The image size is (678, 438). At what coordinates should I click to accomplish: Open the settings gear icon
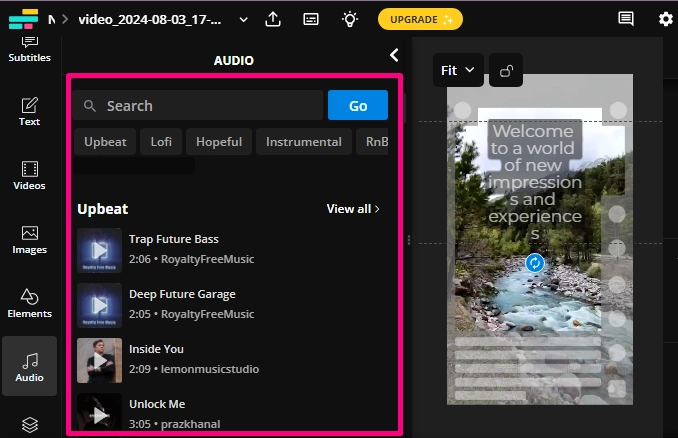pos(666,19)
